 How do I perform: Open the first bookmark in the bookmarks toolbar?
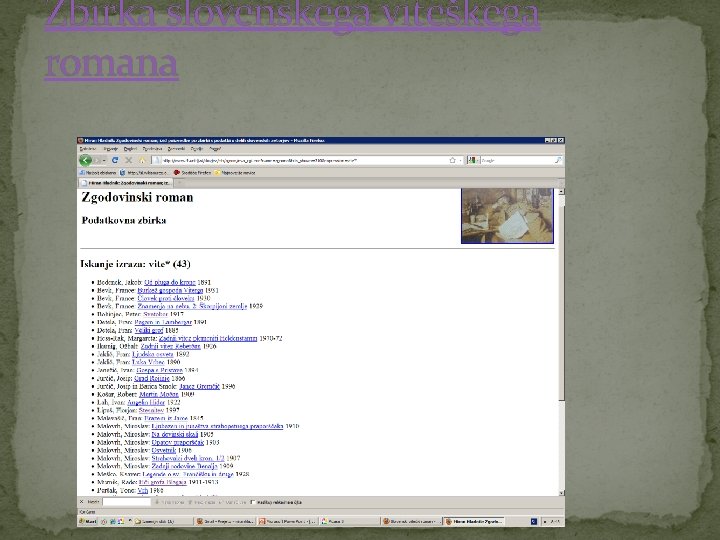tap(98, 173)
